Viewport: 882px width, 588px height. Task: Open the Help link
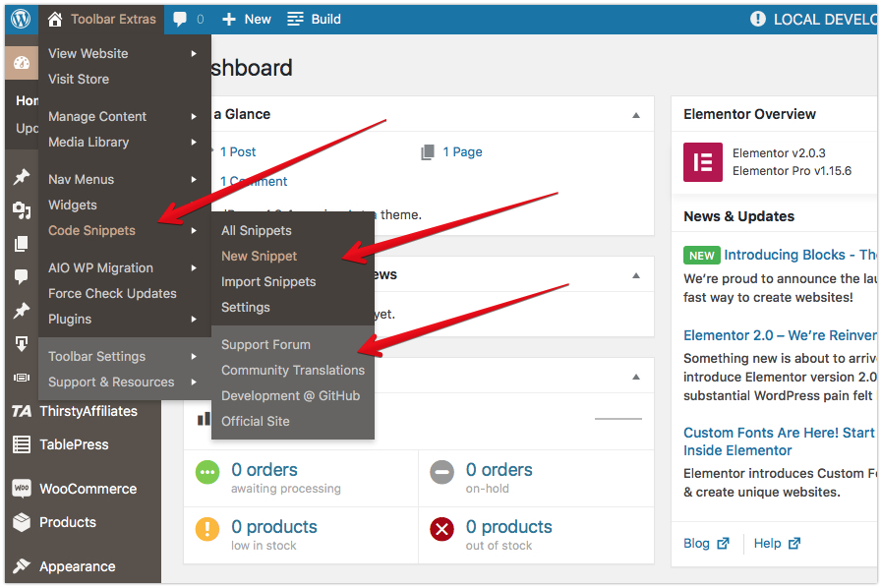click(x=767, y=544)
